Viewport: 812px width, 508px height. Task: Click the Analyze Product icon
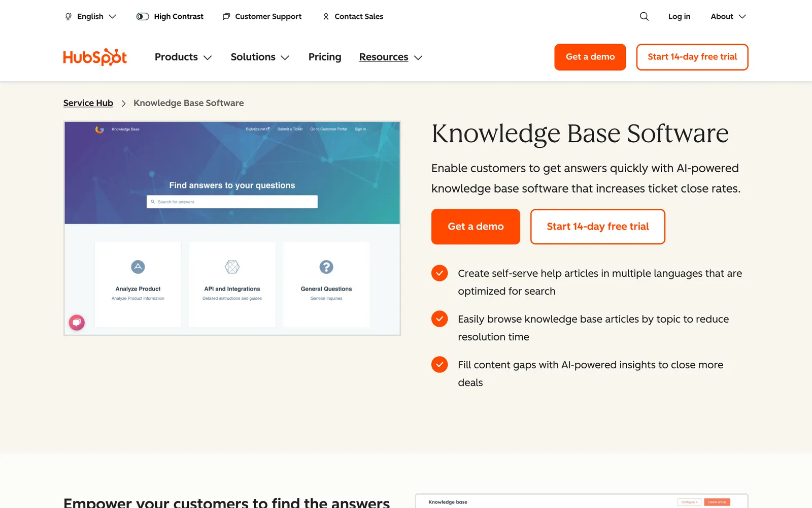coord(138,267)
